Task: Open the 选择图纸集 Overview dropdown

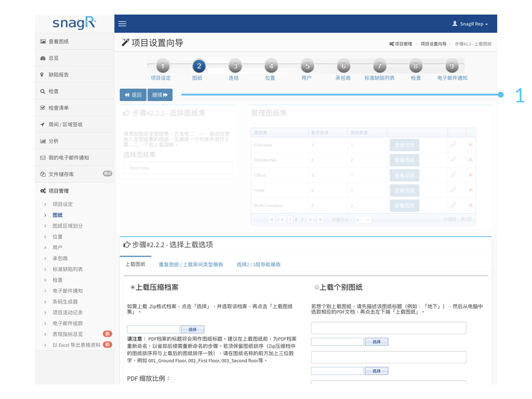Action: pos(178,168)
